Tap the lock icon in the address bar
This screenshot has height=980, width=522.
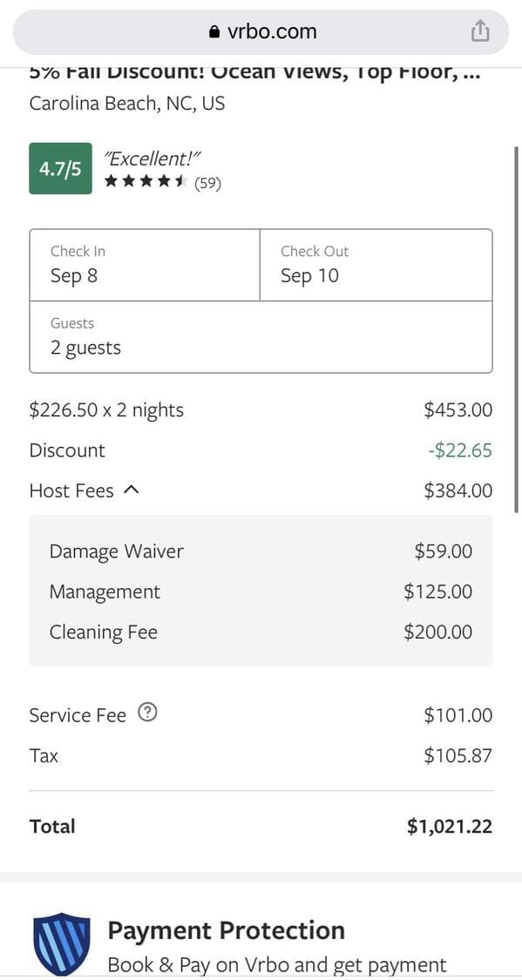pyautogui.click(x=214, y=31)
